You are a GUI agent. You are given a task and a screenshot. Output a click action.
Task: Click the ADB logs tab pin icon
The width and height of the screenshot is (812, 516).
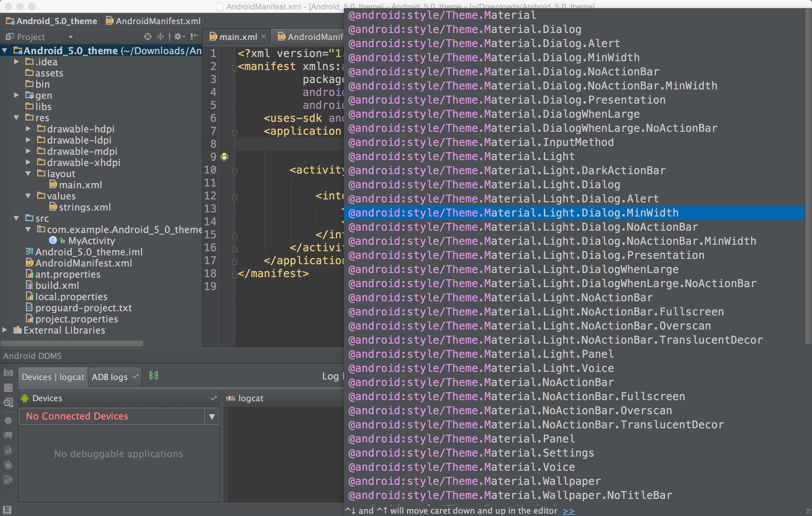[135, 377]
